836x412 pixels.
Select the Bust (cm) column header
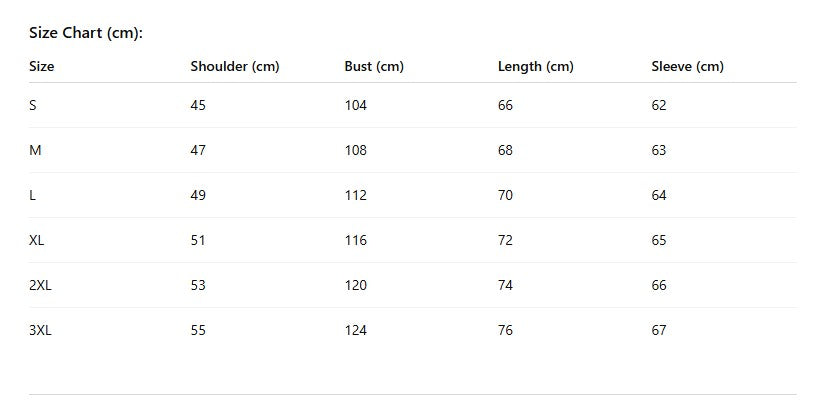pos(374,67)
